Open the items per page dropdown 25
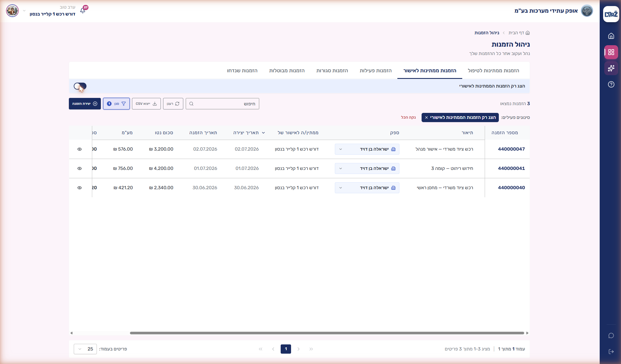 coord(85,349)
